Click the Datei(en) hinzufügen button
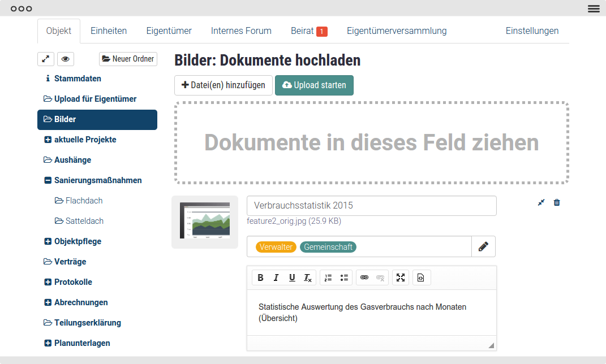Viewport: 606px width, 364px height. coord(223,85)
